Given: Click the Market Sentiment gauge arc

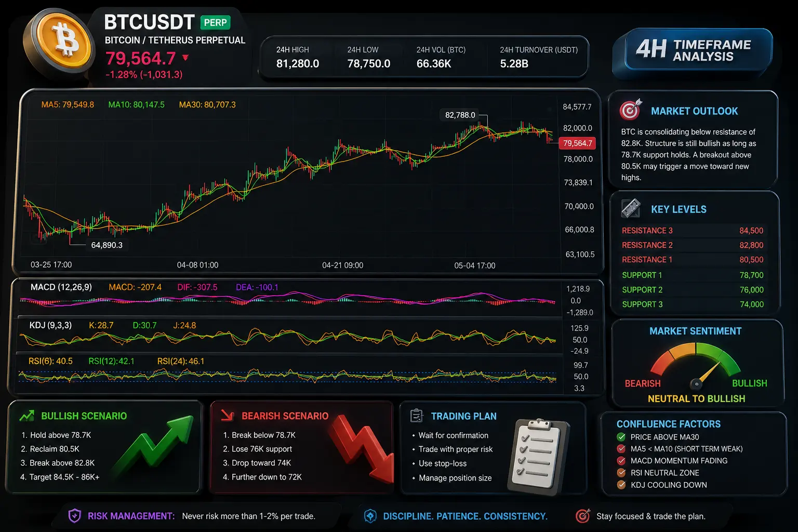Looking at the screenshot, I should coord(695,358).
